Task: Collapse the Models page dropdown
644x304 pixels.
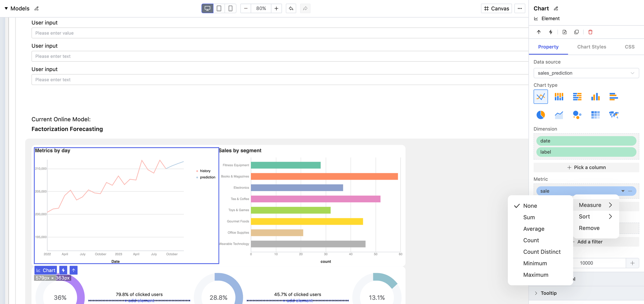Action: coord(6,8)
